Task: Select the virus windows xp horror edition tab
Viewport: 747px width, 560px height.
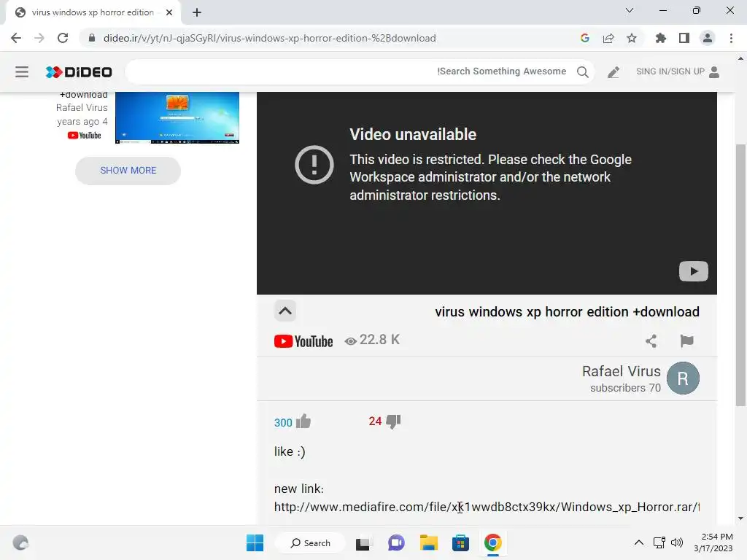Action: [x=93, y=12]
